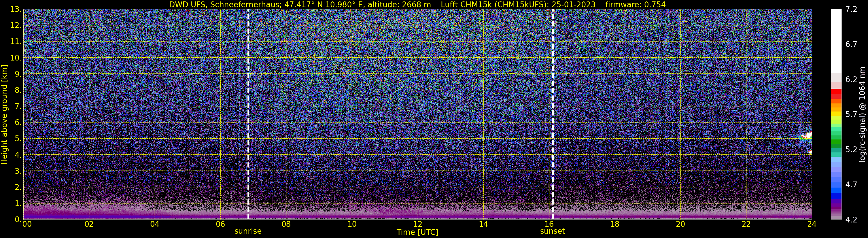Click the colorbar tick value 7.2

coord(851,10)
